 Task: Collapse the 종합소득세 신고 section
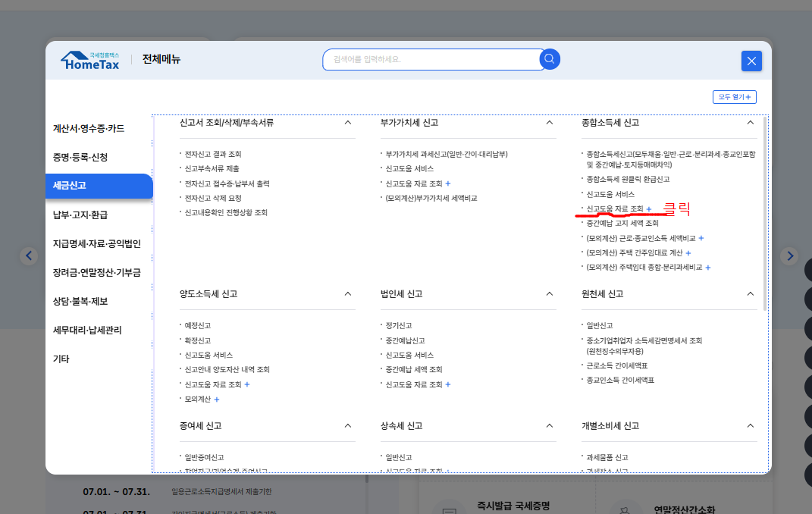(x=750, y=122)
